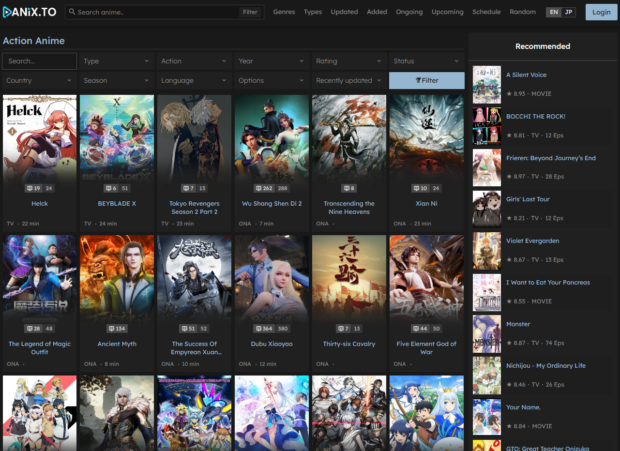Click the funnel Filter button
This screenshot has width=620, height=451.
tap(426, 80)
